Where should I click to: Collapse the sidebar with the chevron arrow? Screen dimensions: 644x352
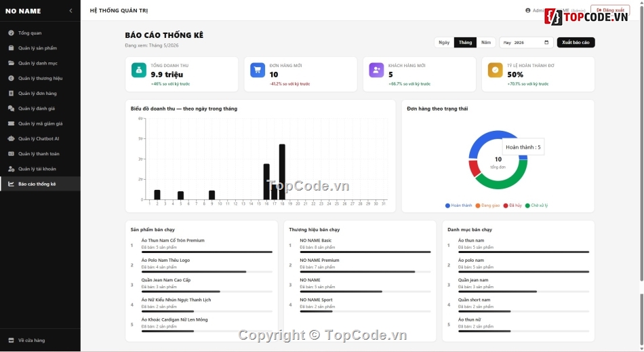[71, 11]
